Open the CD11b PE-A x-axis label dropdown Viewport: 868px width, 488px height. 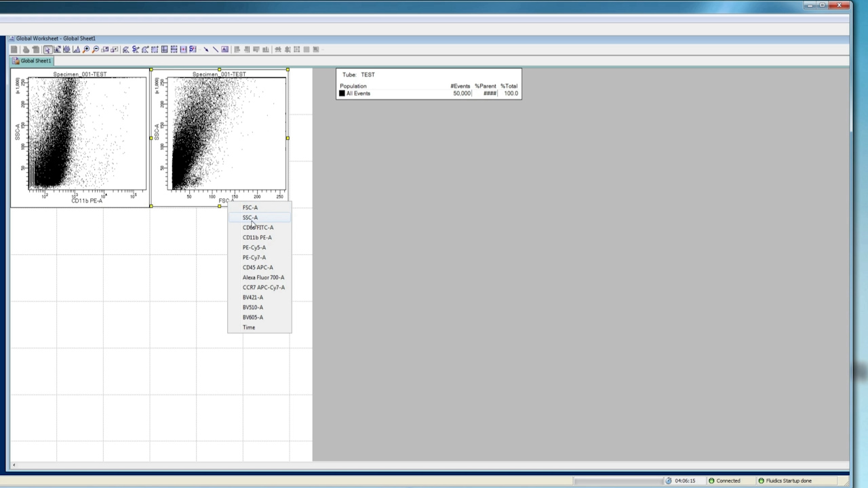click(87, 201)
